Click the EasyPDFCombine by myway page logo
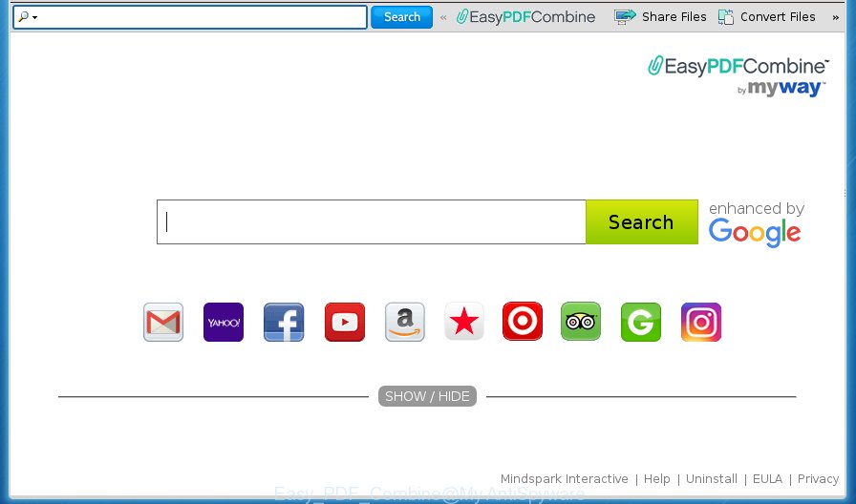Screen dimensions: 856x504 pos(738,76)
